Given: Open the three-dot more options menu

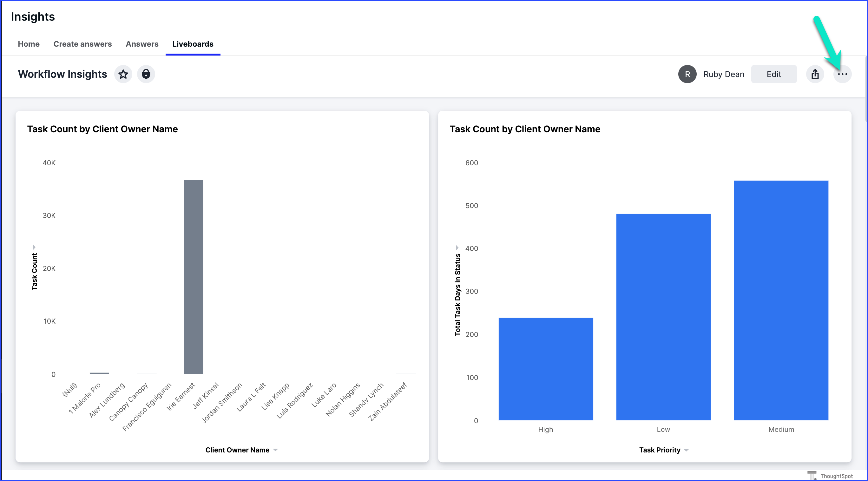Looking at the screenshot, I should pyautogui.click(x=842, y=74).
